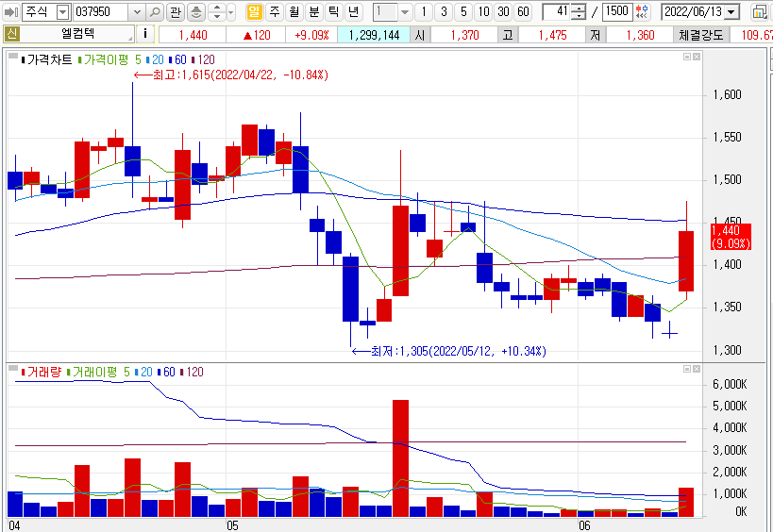Open the date picker dropdown for 2022/06/13
773x532 pixels.
732,12
